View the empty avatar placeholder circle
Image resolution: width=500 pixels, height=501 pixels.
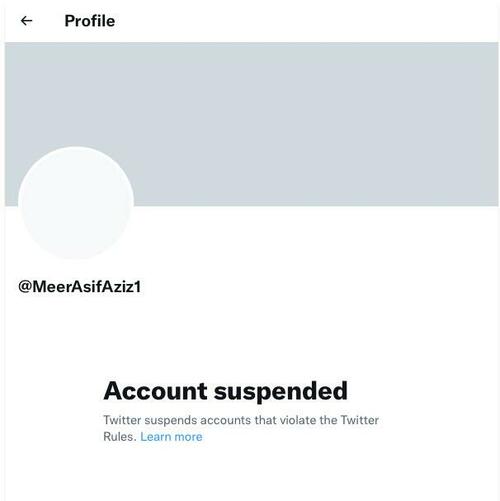point(76,203)
